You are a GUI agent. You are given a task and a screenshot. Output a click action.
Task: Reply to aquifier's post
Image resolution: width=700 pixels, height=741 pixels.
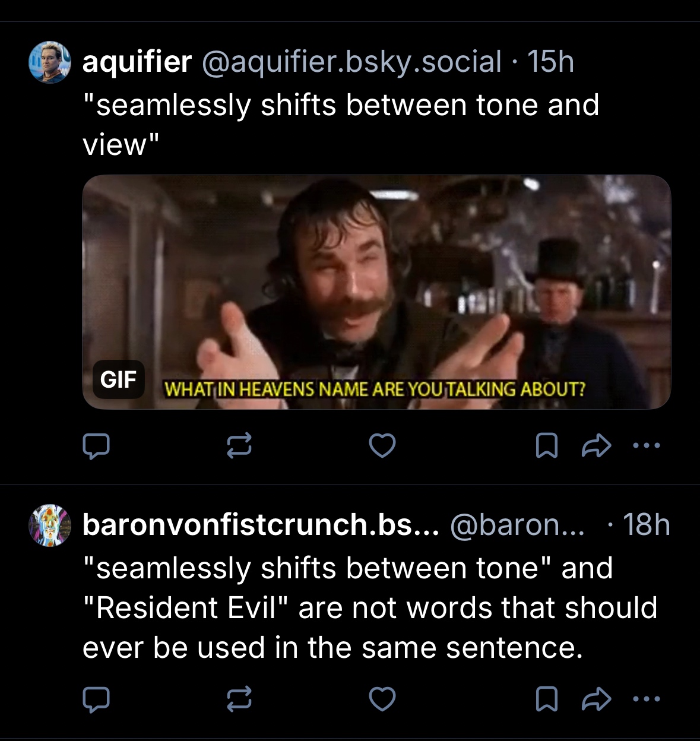pos(96,446)
